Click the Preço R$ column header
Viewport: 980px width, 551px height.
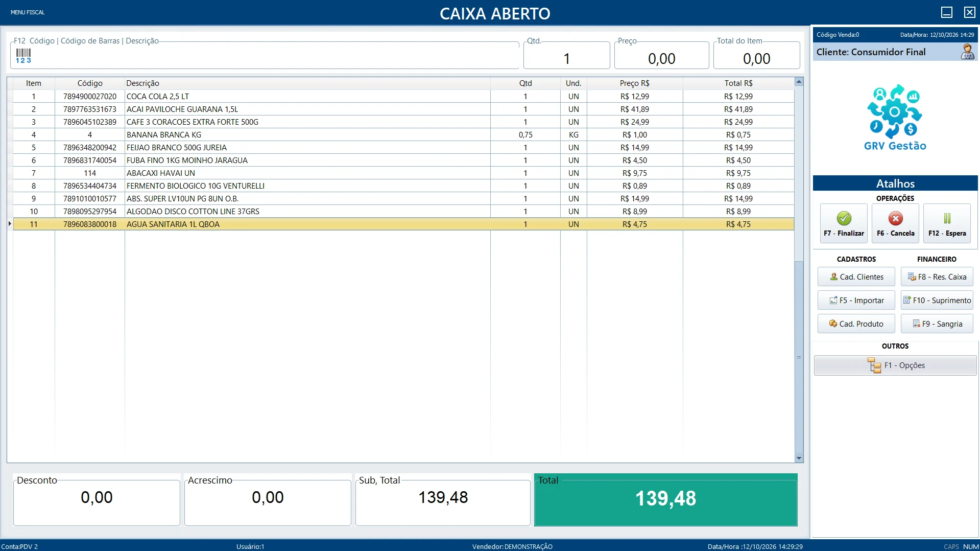tap(635, 83)
